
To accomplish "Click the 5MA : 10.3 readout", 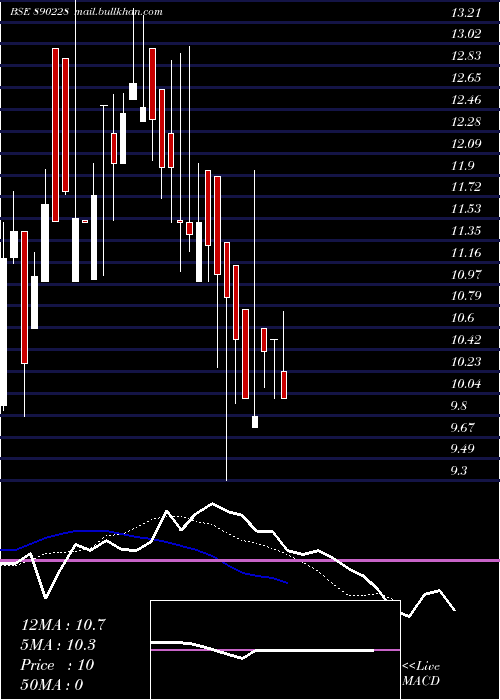I will pyautogui.click(x=58, y=645).
